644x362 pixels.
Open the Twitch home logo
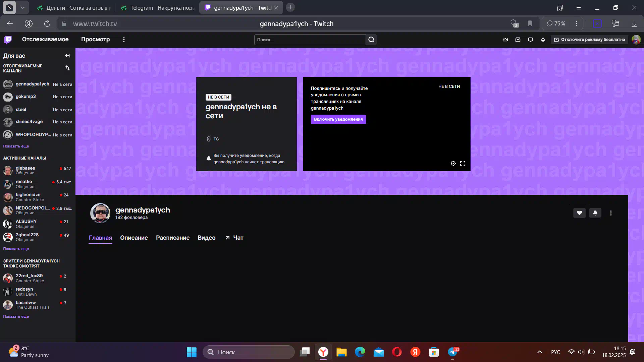pos(8,40)
